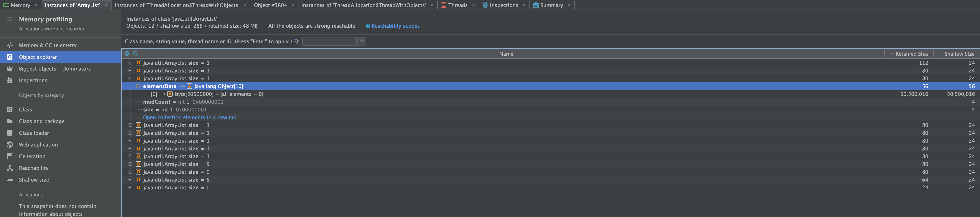980x217 pixels.
Task: Click object icon of ArrayList size = 5
Action: pyautogui.click(x=138, y=180)
